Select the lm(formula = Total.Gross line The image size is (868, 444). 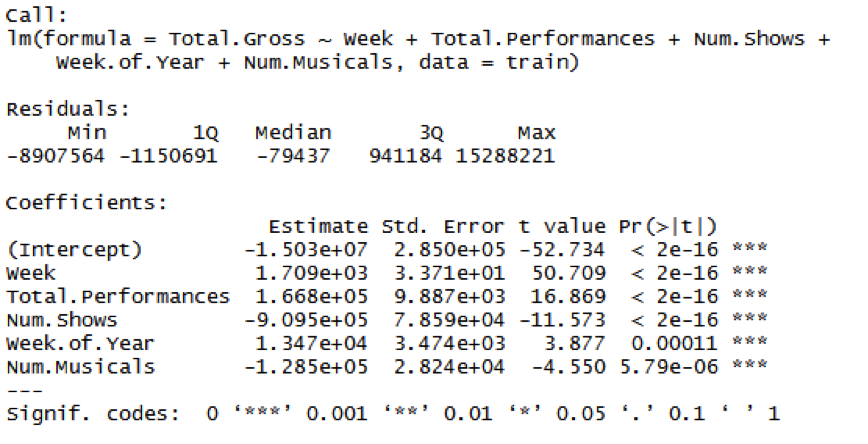click(418, 39)
